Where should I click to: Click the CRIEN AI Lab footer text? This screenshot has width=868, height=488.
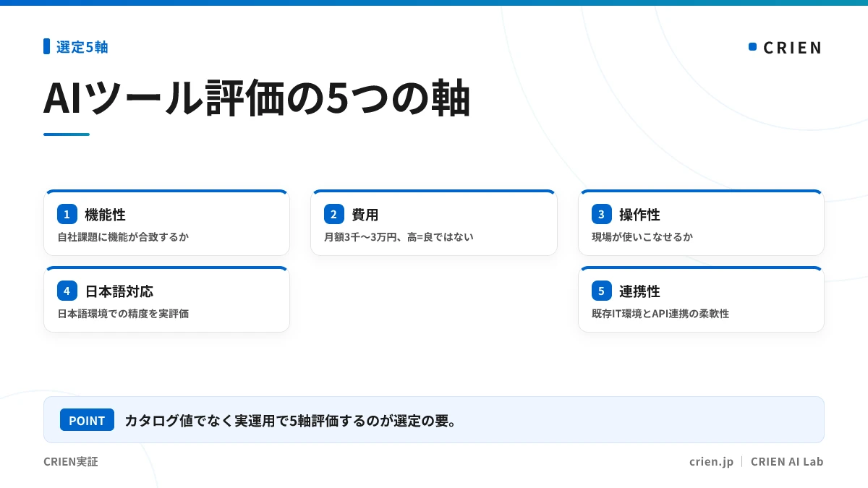(787, 461)
